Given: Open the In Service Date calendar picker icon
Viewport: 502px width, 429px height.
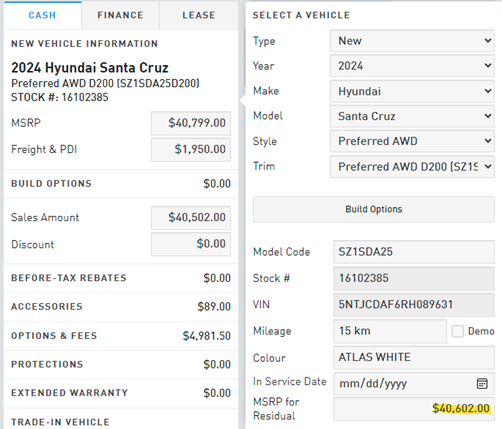Looking at the screenshot, I should click(482, 383).
